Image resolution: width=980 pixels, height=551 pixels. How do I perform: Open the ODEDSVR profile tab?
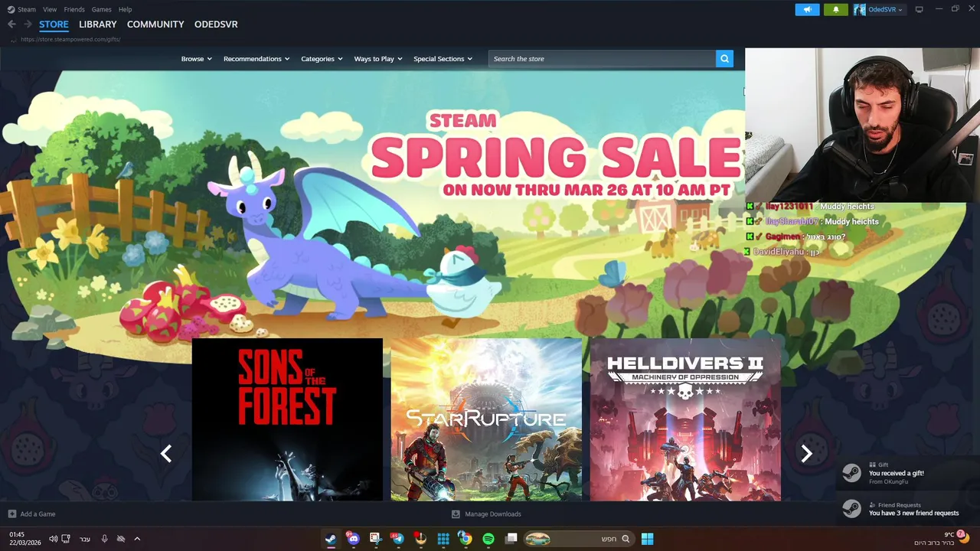click(x=216, y=24)
